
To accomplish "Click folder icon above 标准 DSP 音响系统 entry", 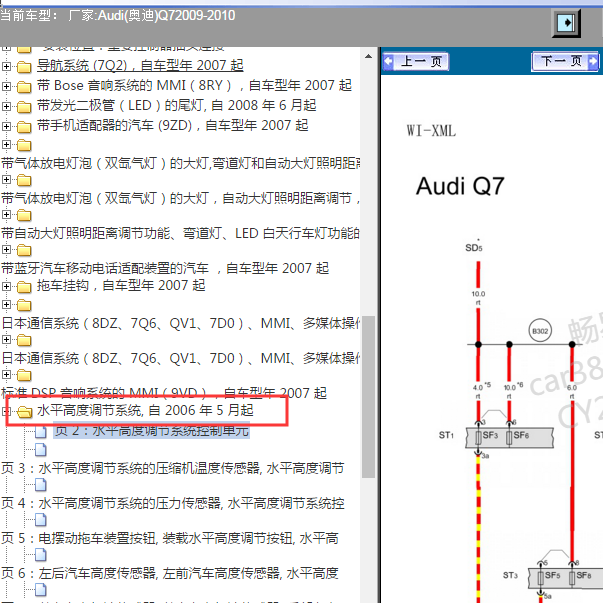I will click(24, 375).
